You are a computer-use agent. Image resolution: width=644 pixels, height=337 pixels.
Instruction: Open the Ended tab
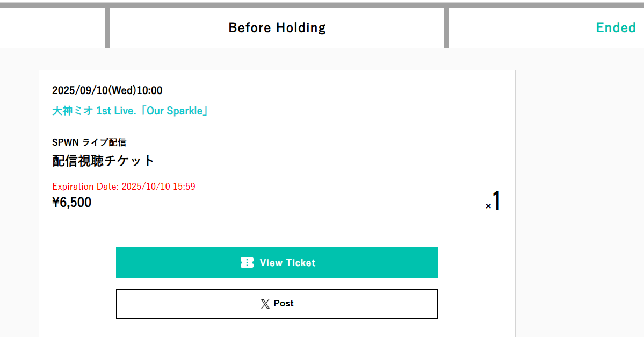[616, 27]
